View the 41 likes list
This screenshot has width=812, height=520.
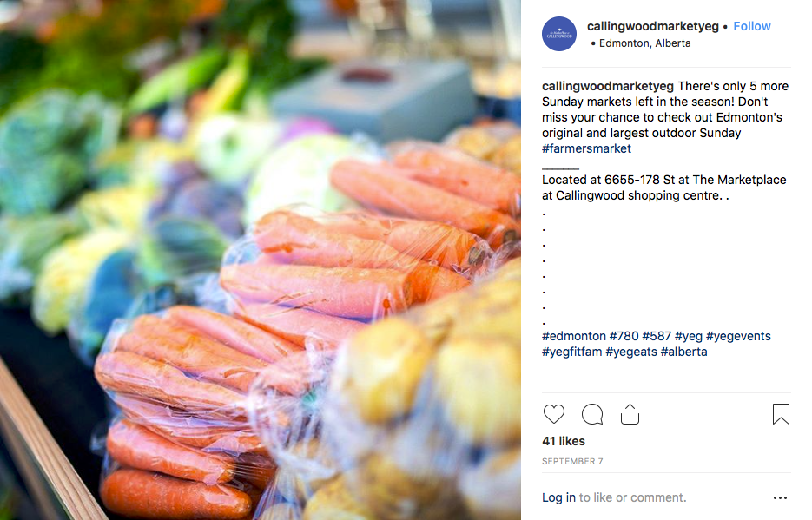pyautogui.click(x=564, y=441)
